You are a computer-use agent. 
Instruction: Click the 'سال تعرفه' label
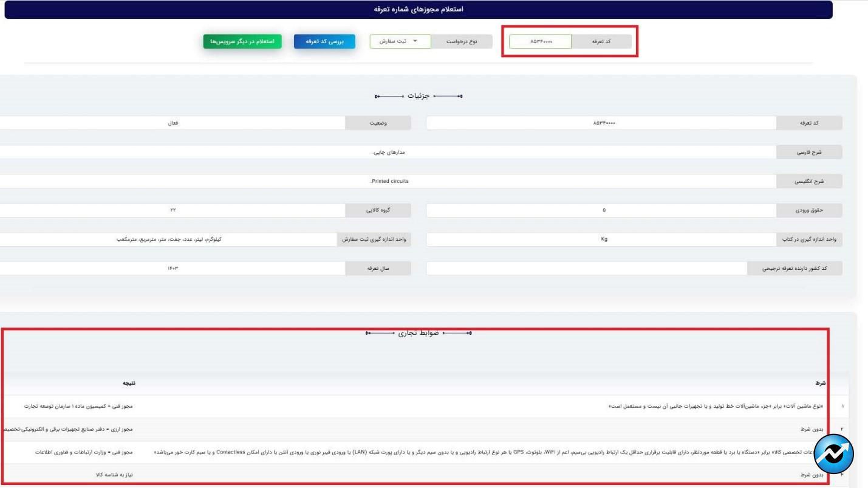point(378,269)
